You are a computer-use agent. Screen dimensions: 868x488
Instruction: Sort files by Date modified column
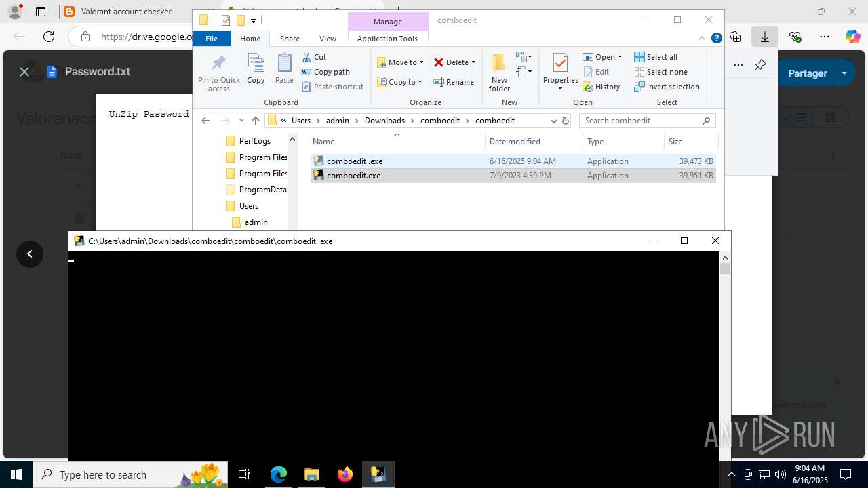pos(534,142)
